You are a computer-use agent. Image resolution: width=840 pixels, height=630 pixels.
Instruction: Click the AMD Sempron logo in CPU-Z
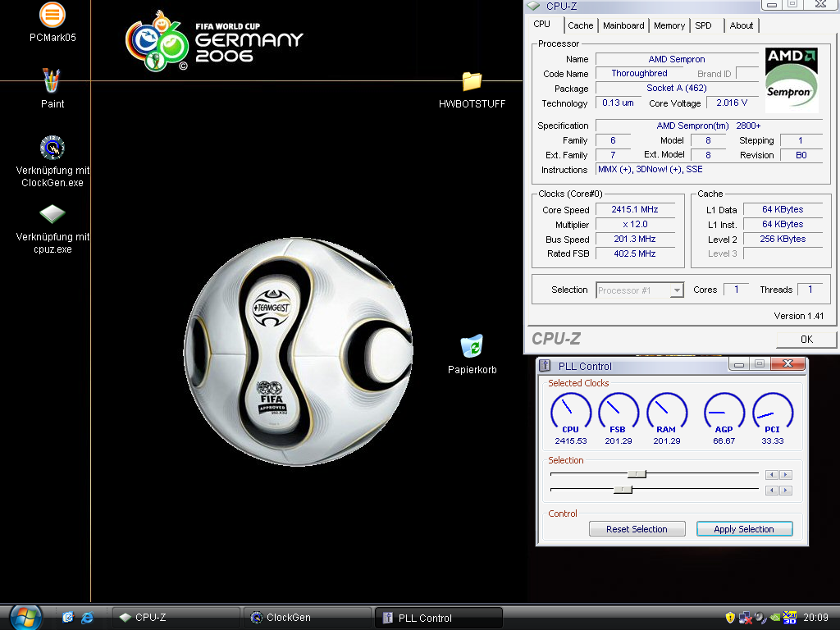[x=792, y=80]
